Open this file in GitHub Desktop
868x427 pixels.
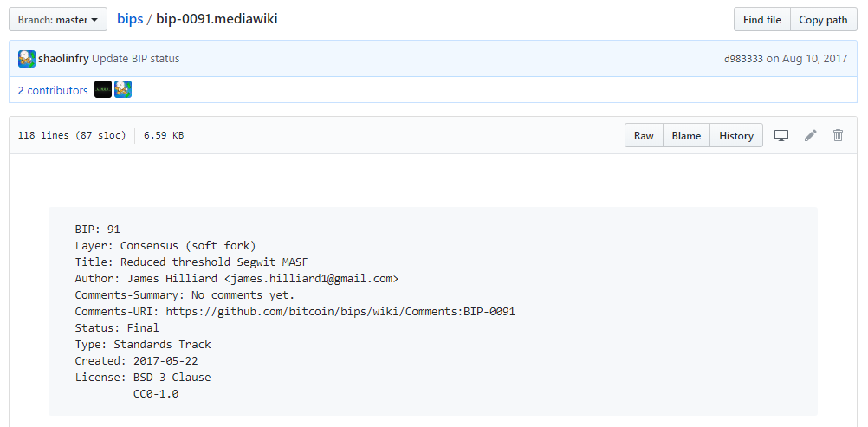click(781, 135)
